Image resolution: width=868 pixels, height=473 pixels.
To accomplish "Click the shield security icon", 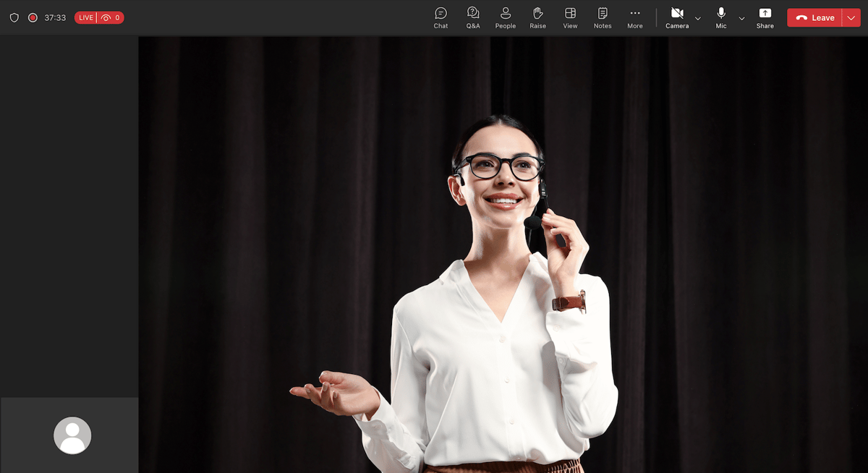I will tap(14, 17).
